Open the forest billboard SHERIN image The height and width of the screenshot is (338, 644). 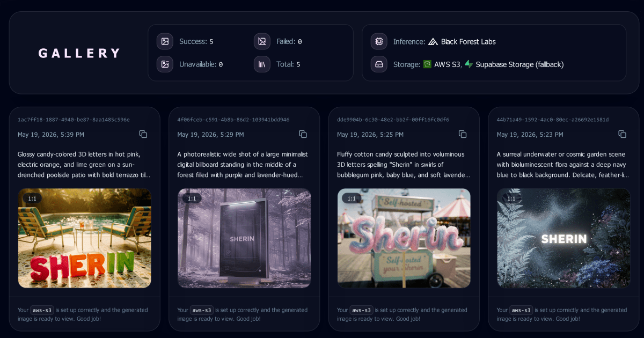(244, 238)
